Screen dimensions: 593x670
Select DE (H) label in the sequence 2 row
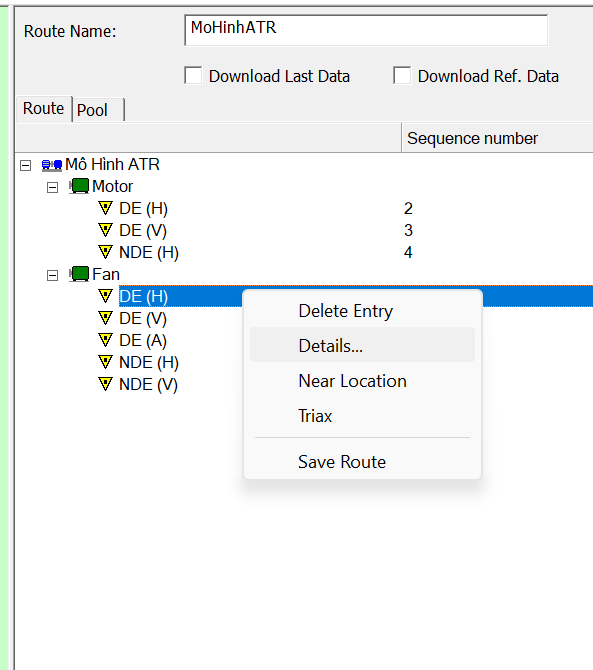coord(143,209)
